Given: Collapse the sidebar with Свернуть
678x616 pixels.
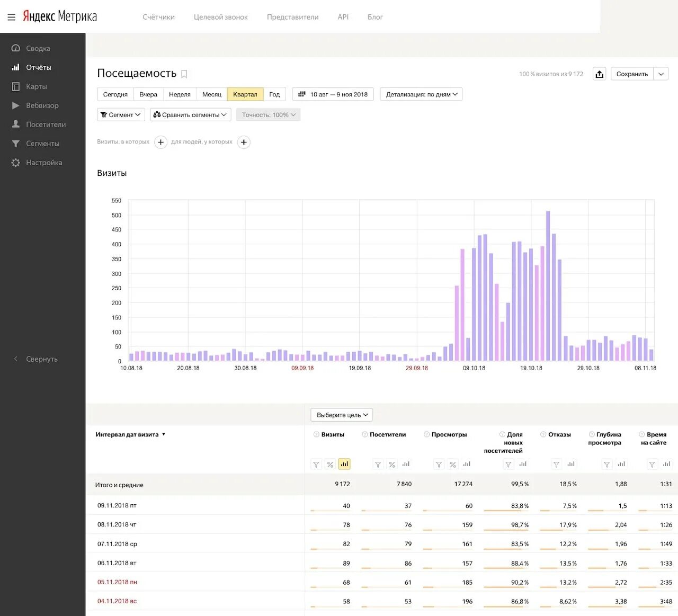Looking at the screenshot, I should 42,359.
